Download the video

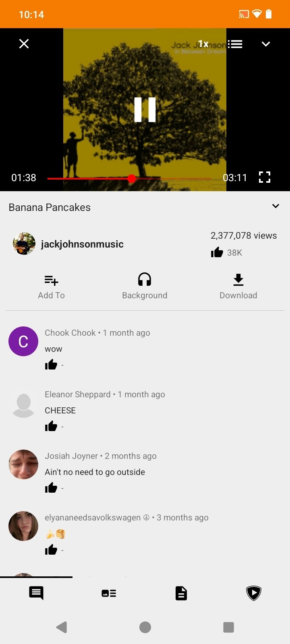238,287
